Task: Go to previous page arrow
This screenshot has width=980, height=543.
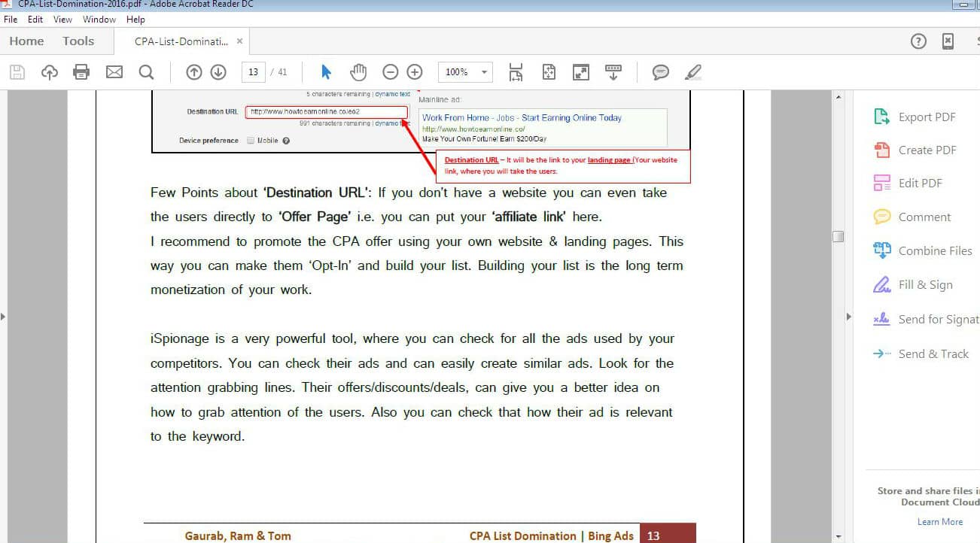Action: (193, 72)
